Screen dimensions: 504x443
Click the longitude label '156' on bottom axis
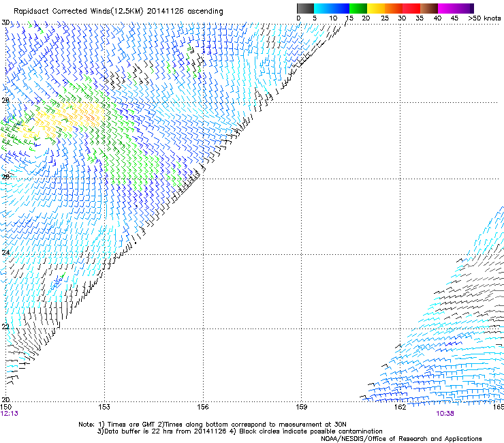(203, 407)
